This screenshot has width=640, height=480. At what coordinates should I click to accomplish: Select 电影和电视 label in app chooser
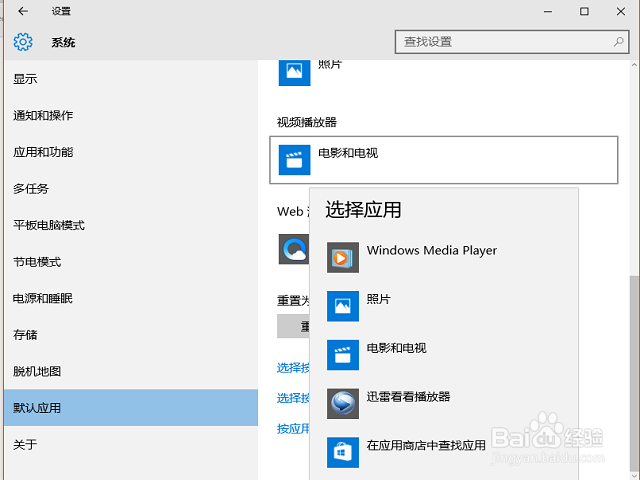pyautogui.click(x=396, y=348)
